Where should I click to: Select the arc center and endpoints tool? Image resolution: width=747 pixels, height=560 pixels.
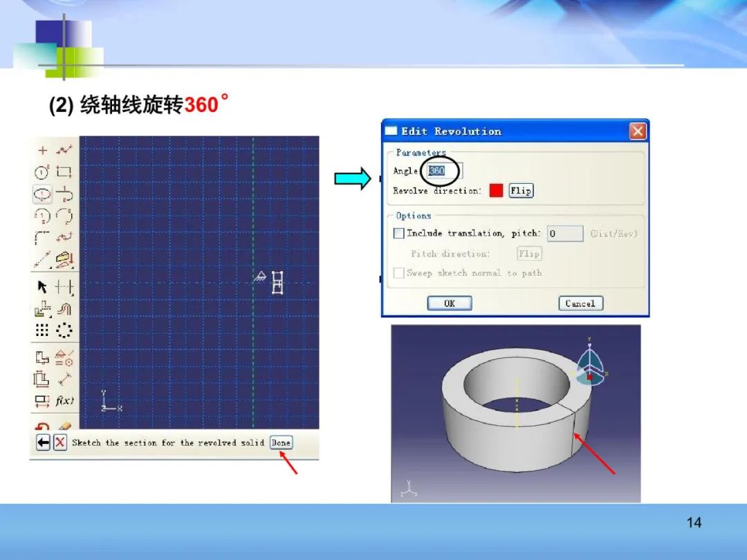pos(42,216)
